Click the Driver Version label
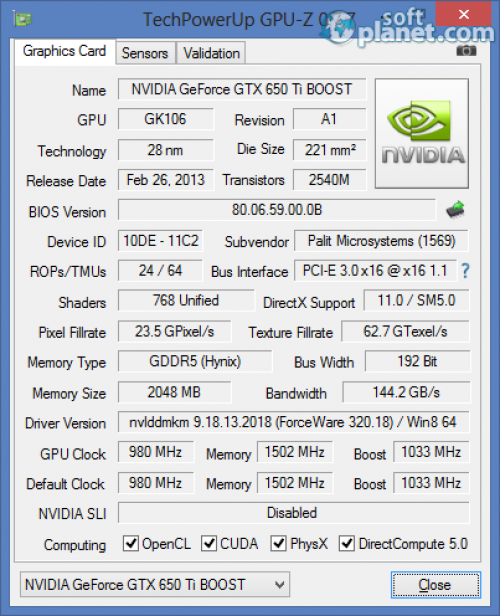The width and height of the screenshot is (500, 616). [x=66, y=424]
